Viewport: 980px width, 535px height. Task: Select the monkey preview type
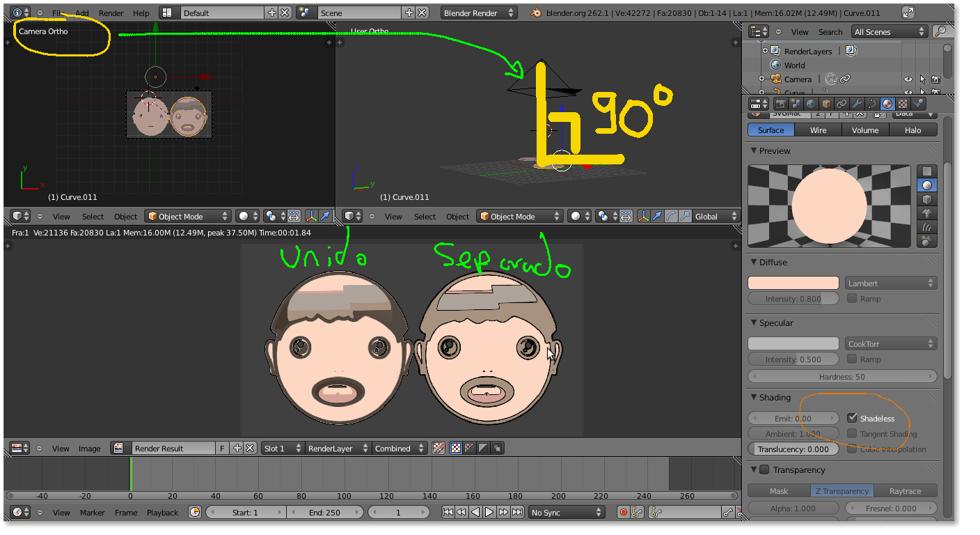pyautogui.click(x=927, y=213)
